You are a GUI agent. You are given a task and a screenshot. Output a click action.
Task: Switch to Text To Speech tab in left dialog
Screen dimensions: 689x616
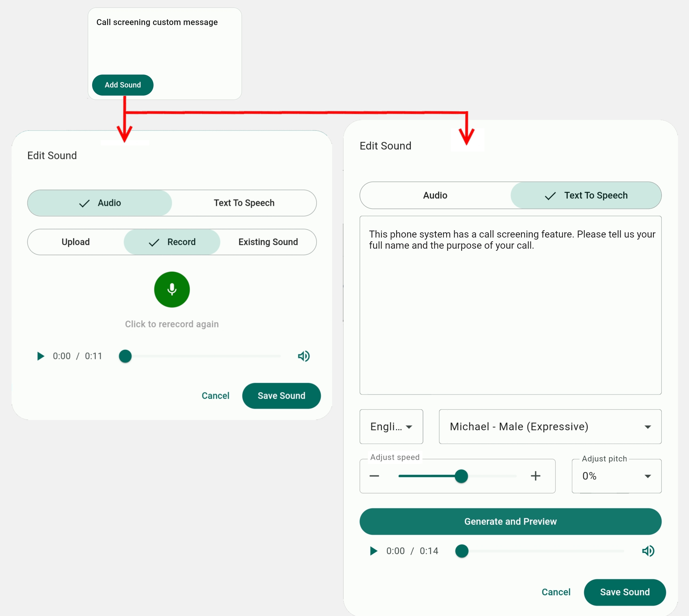244,203
